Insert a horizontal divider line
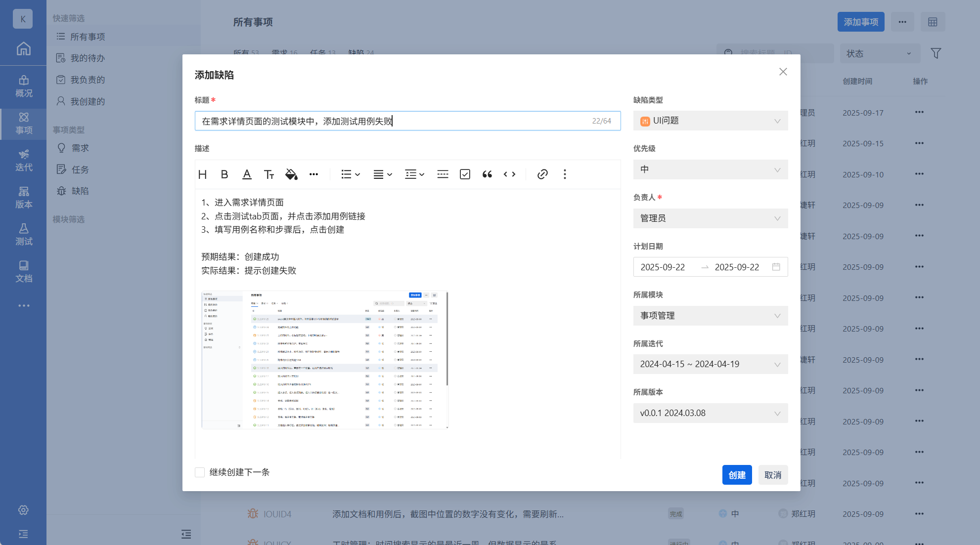Viewport: 980px width, 545px height. [x=443, y=174]
